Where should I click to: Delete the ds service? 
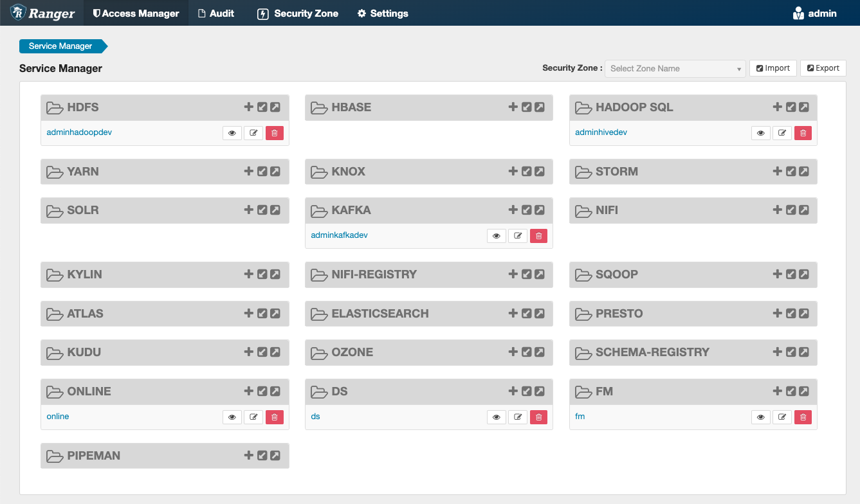click(x=539, y=417)
